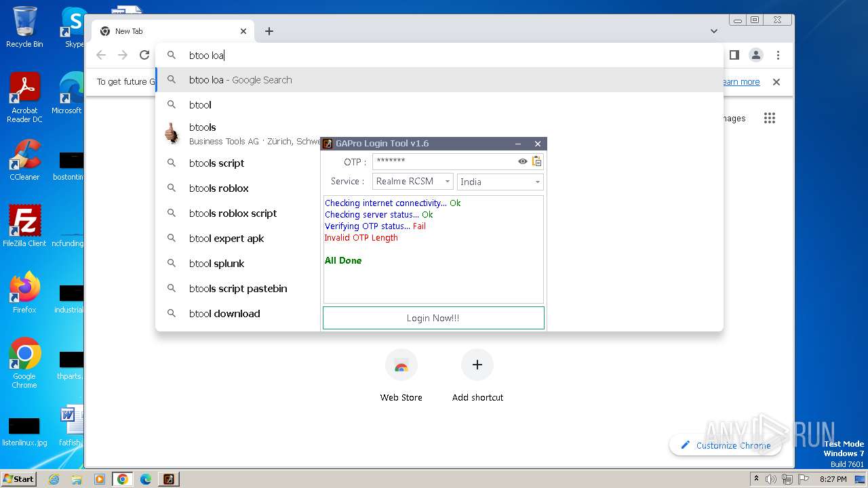The height and width of the screenshot is (488, 868).
Task: Click Add shortcut tile
Action: click(x=477, y=377)
